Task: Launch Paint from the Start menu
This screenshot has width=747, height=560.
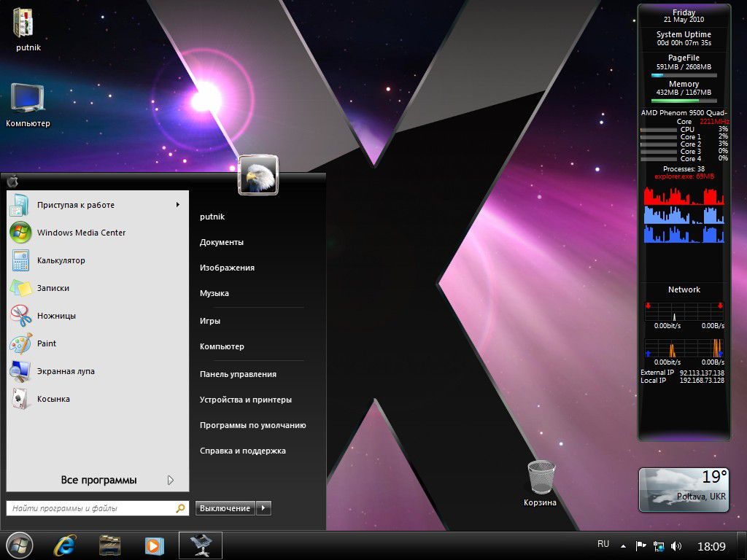Action: (47, 343)
